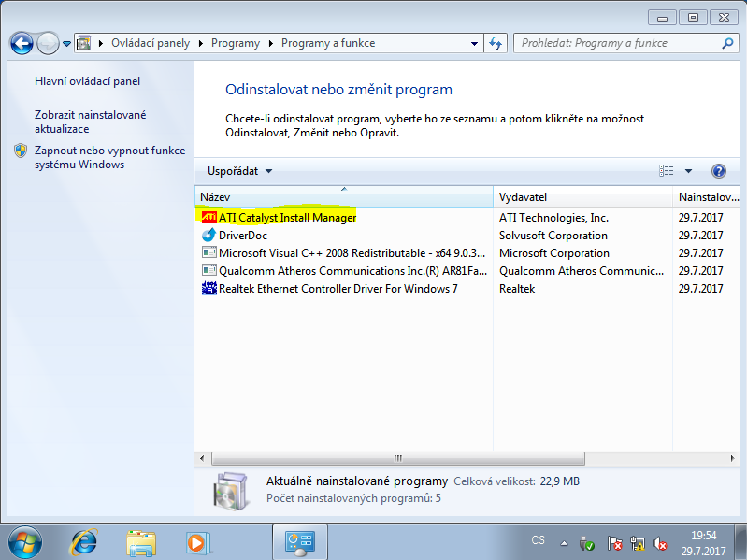
Task: Click Solvusoft Corporation publisher cell
Action: [x=553, y=236]
